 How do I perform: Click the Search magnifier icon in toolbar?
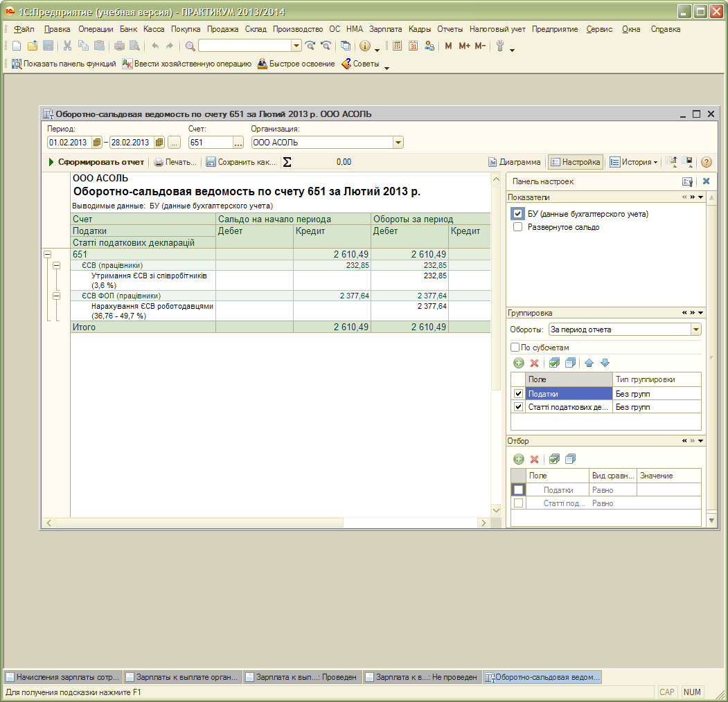pyautogui.click(x=190, y=46)
